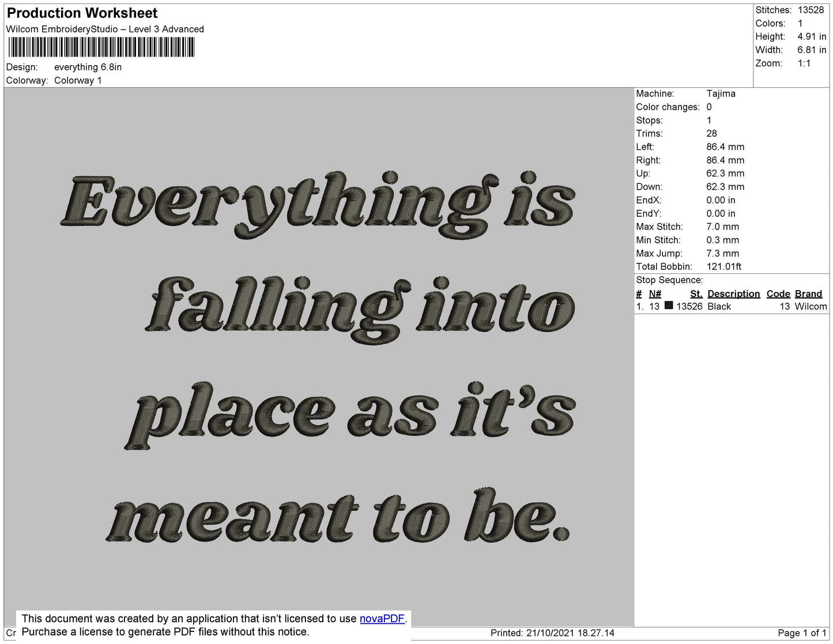Click the 'Colors:' label in header
833x644 pixels.
pos(770,23)
